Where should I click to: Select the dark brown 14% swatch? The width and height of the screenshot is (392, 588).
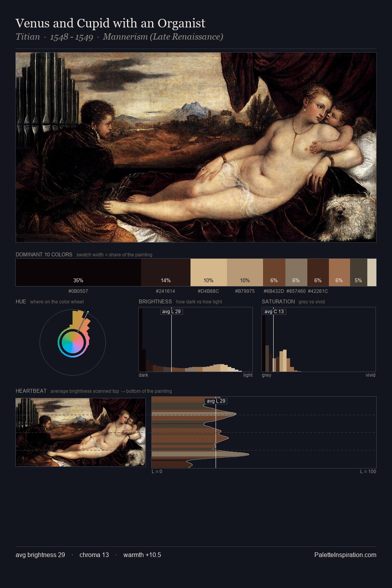click(166, 272)
